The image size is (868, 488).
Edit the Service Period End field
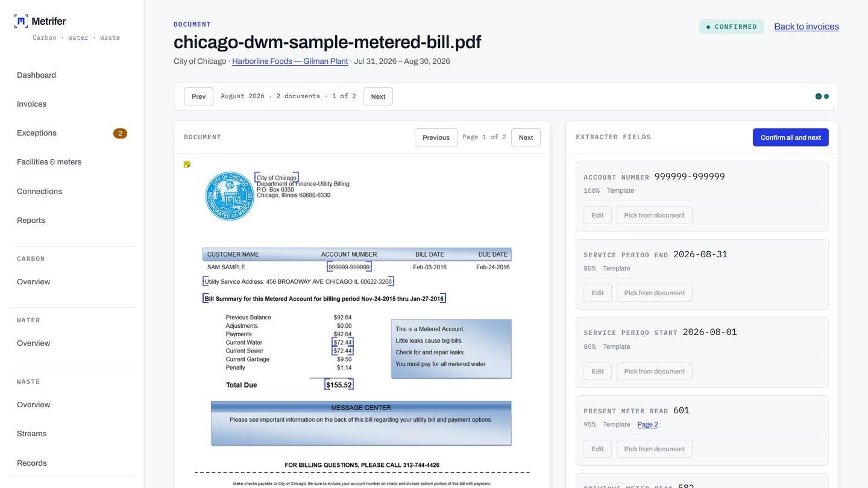[597, 293]
